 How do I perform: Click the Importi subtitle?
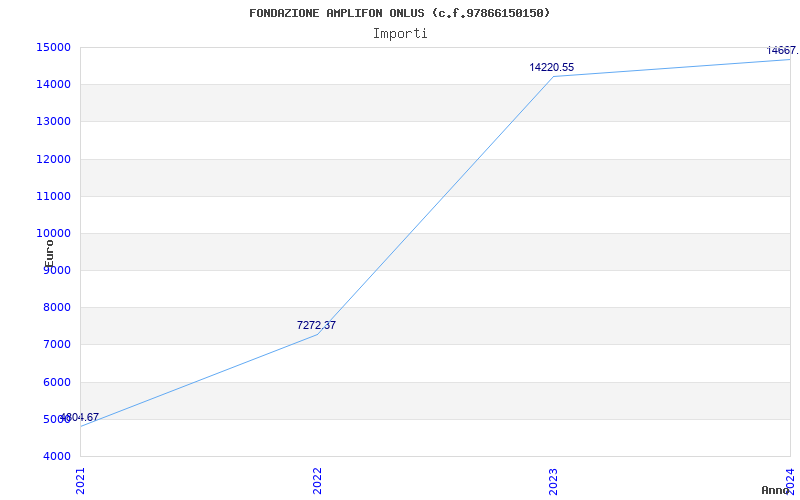[400, 34]
